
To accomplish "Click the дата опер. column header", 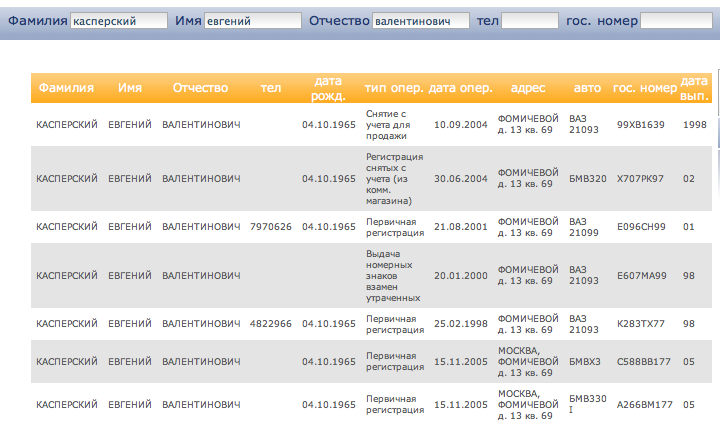I will [x=461, y=88].
